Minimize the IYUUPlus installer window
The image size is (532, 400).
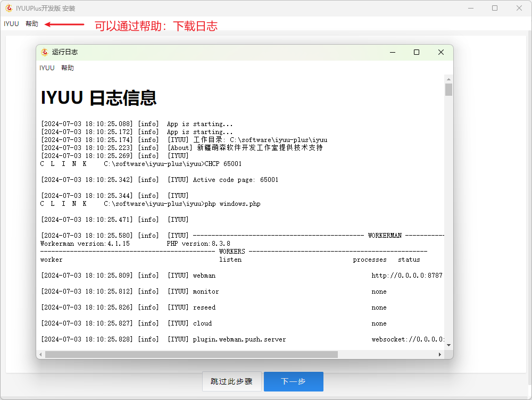[x=471, y=8]
